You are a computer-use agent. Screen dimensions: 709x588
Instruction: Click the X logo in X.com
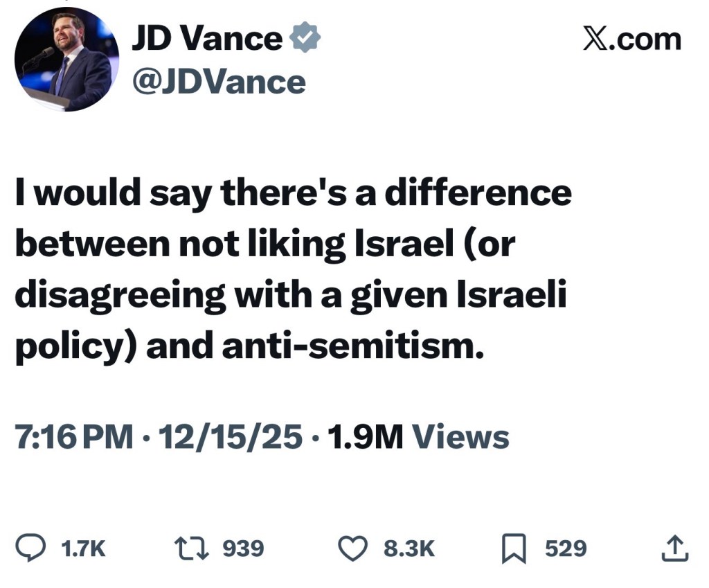[x=595, y=39]
